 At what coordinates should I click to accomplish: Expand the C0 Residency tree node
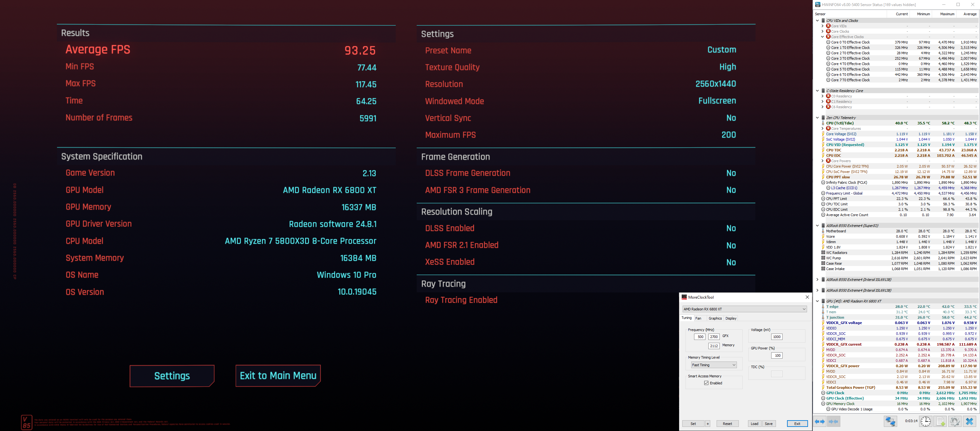(x=823, y=96)
